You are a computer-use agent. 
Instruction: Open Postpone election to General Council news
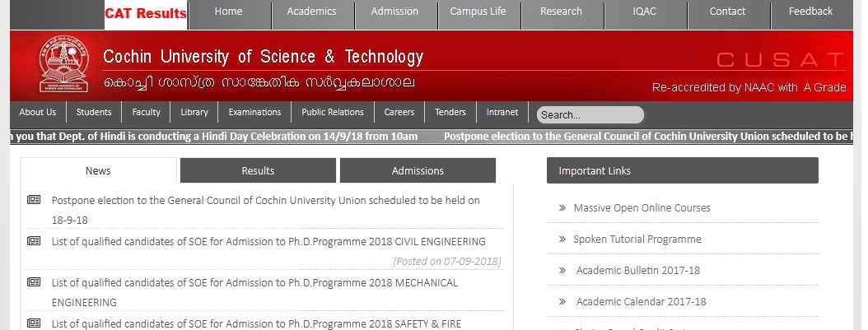(x=266, y=210)
